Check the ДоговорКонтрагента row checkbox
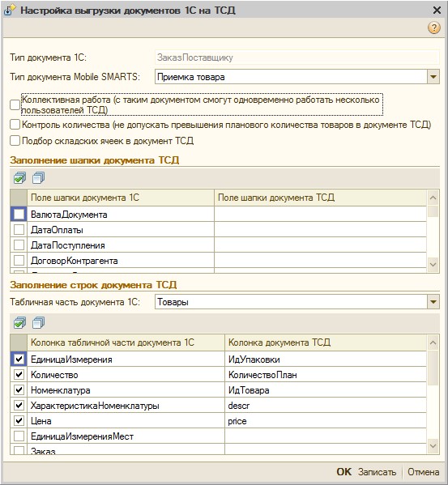 [19, 261]
